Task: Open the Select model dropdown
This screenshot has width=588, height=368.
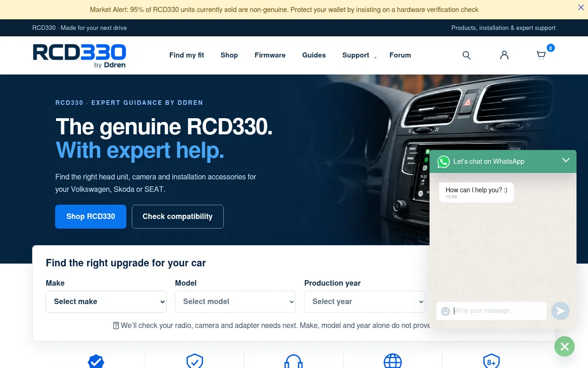Action: 235,302
